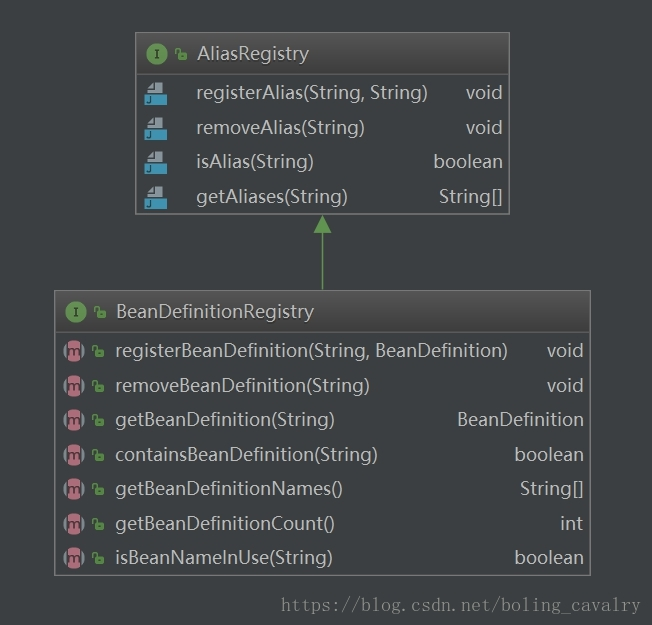The height and width of the screenshot is (625, 652).
Task: Select the BeanDefinitionRegistry class title
Action: coord(215,312)
